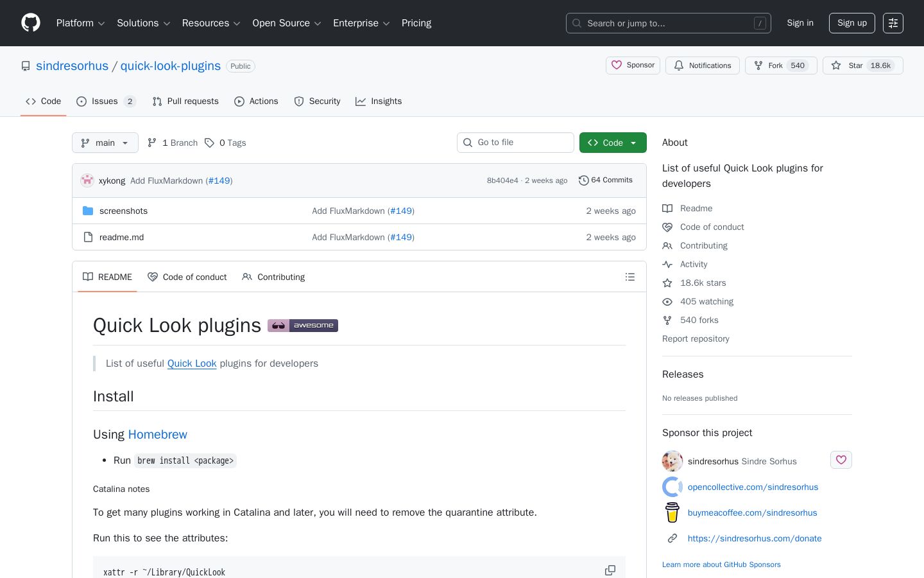The width and height of the screenshot is (924, 578).
Task: Open the screenshots folder name
Action: click(123, 211)
